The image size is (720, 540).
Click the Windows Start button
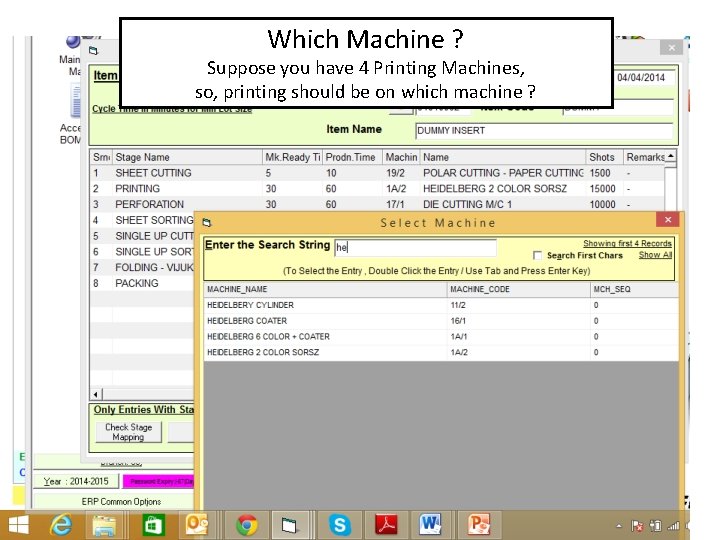pos(18,525)
